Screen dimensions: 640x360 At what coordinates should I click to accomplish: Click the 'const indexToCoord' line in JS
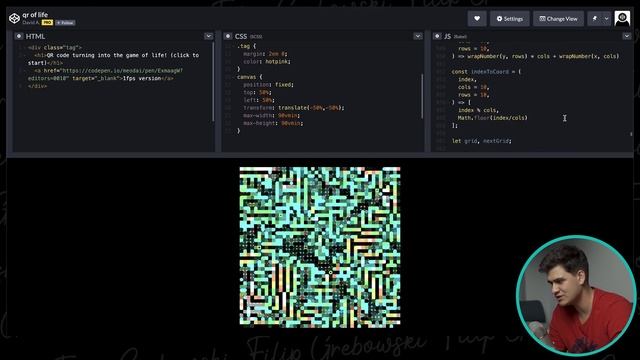(486, 71)
